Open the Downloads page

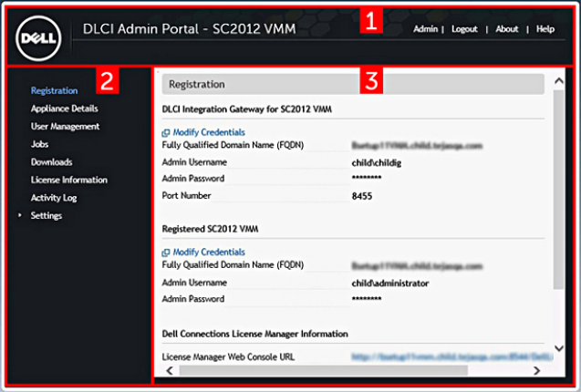click(51, 162)
